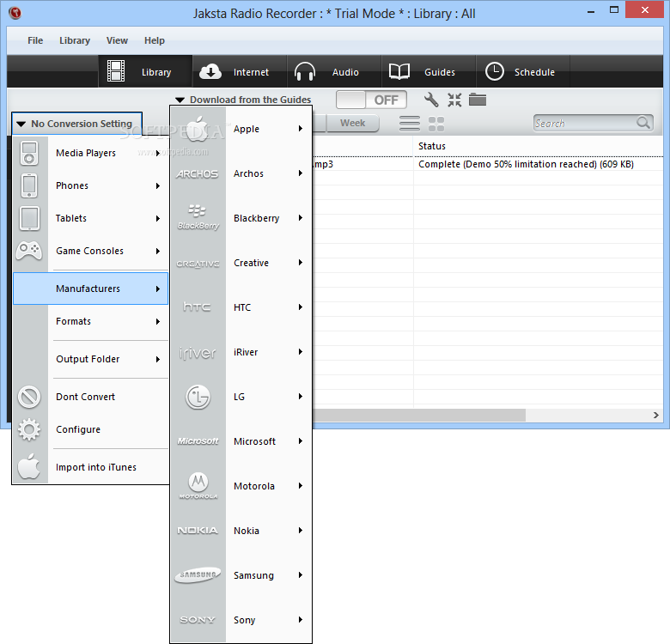Expand the Media Players submenu arrow
Image resolution: width=670 pixels, height=644 pixels.
(x=158, y=153)
